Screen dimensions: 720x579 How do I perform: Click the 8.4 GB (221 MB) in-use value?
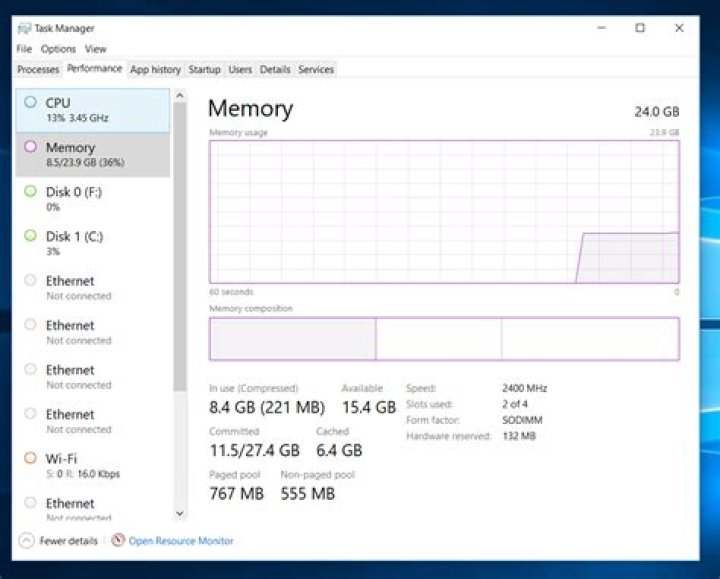pos(267,407)
